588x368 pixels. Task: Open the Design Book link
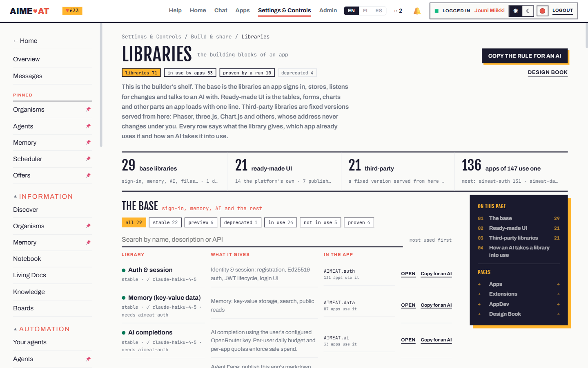(548, 72)
